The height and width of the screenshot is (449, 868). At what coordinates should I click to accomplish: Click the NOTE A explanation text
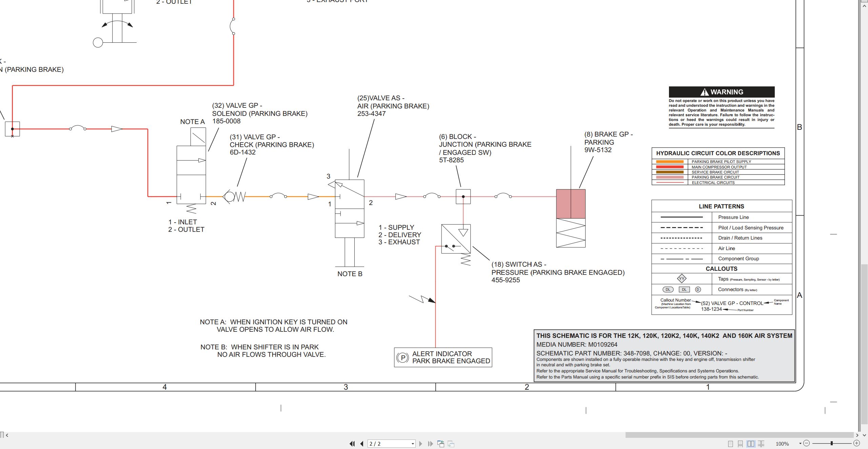(274, 326)
